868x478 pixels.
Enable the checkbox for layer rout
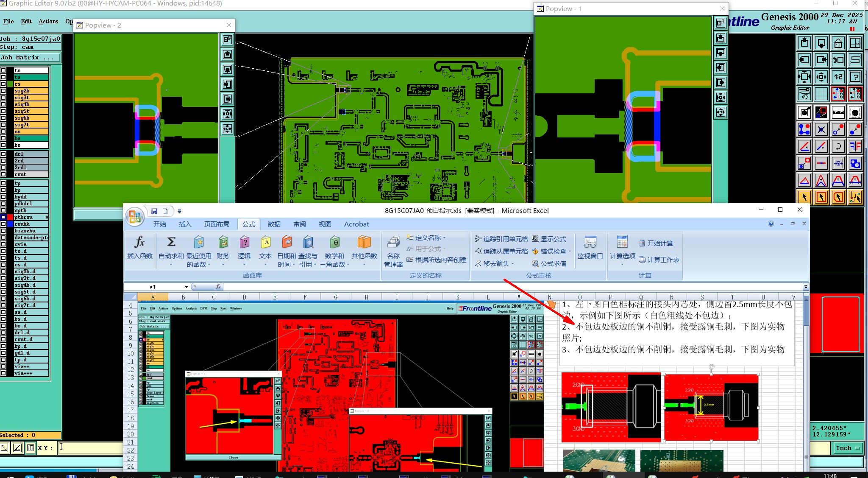3,174
